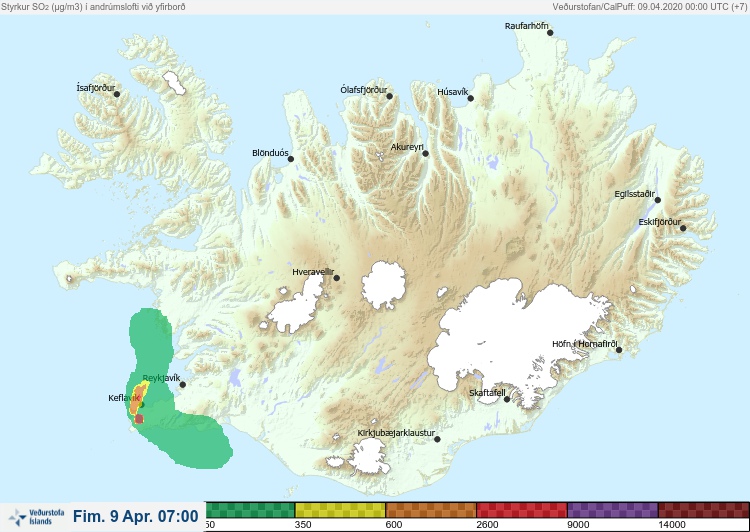The image size is (750, 532).
Task: Click the Egilsstaðir station dot
Action: [x=657, y=200]
